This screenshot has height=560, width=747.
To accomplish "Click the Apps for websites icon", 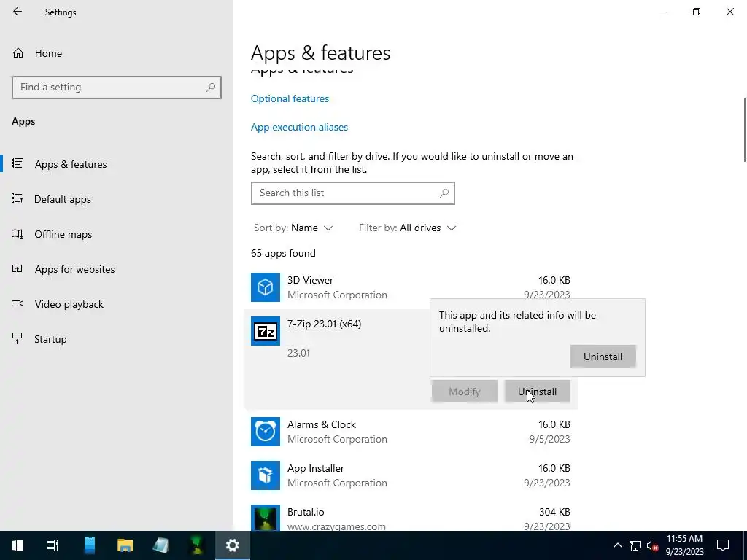I will pyautogui.click(x=18, y=268).
